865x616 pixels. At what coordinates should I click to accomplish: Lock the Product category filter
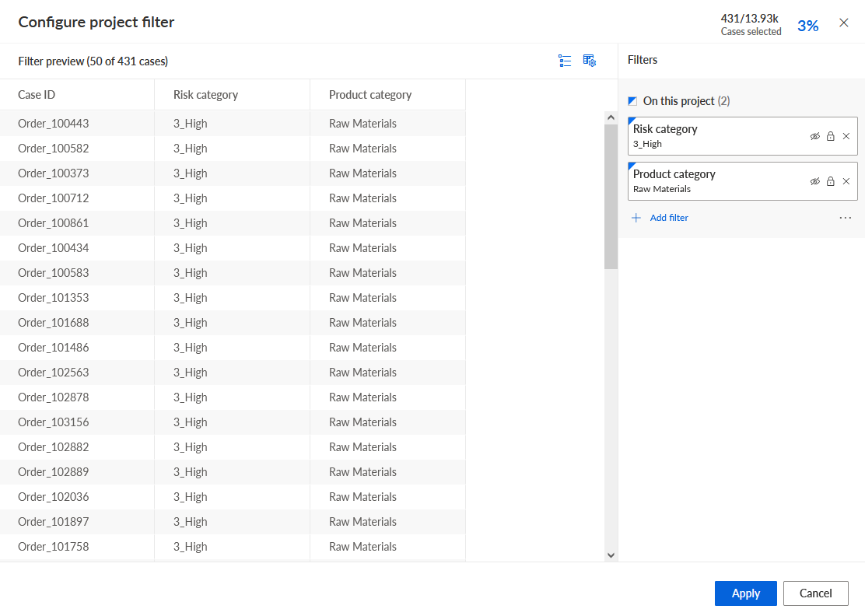(830, 181)
